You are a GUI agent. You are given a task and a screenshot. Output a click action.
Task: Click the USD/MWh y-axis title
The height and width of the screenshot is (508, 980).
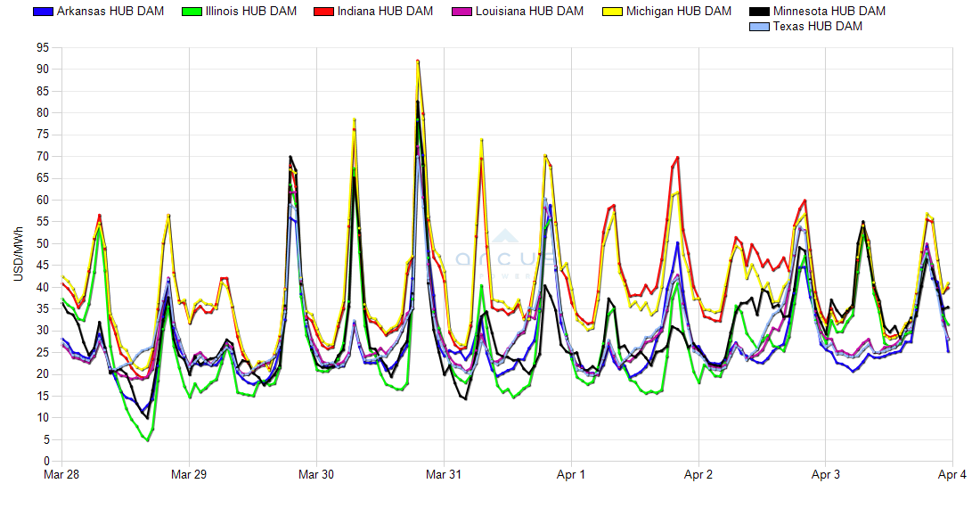click(19, 254)
